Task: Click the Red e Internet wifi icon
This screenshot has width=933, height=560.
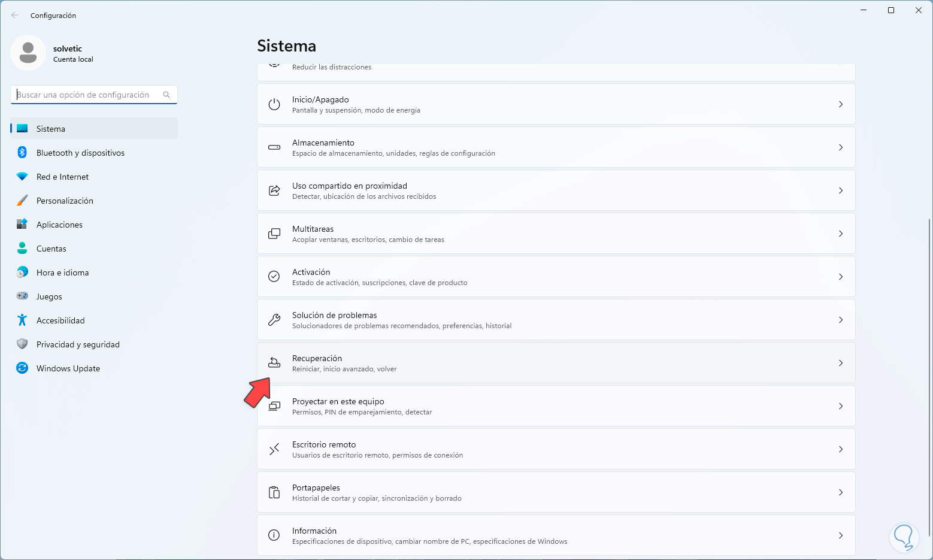Action: [x=22, y=177]
